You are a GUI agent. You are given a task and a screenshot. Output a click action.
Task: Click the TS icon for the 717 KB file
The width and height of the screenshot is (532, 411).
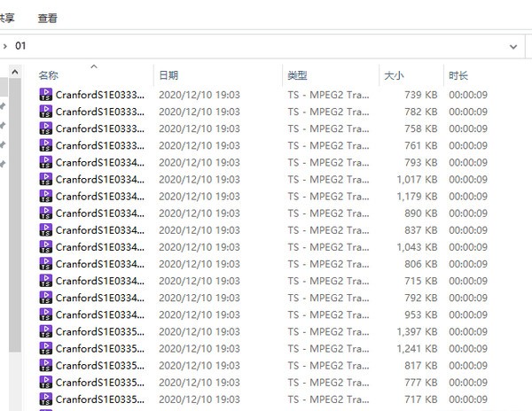point(46,399)
